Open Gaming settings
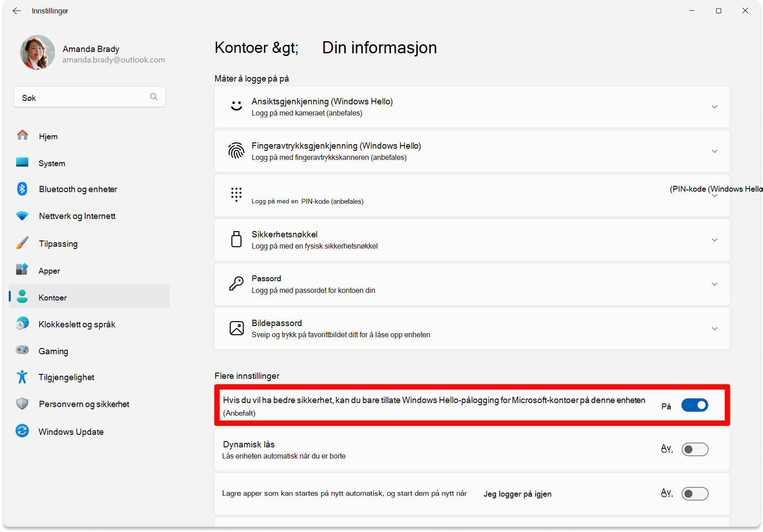This screenshot has height=532, width=763. pos(90,351)
